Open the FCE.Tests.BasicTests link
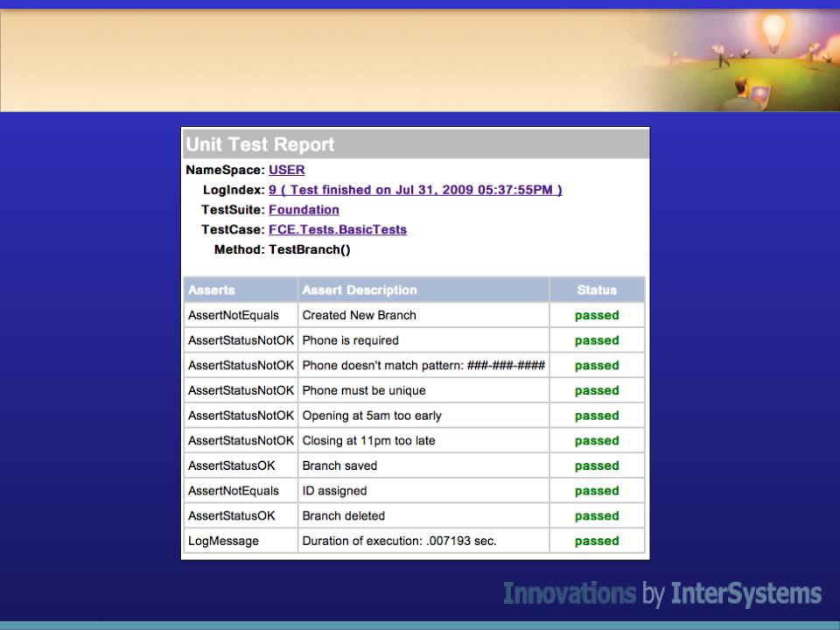The height and width of the screenshot is (630, 840). tap(338, 229)
